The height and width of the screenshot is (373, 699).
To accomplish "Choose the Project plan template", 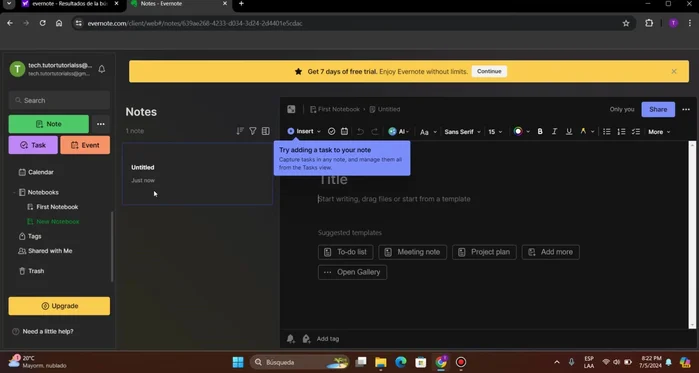I will coord(484,252).
